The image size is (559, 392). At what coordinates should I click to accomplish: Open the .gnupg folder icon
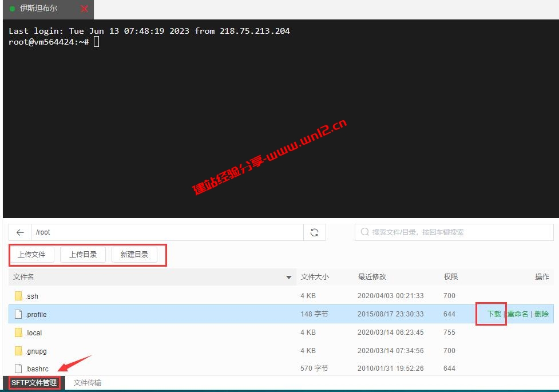(19, 350)
